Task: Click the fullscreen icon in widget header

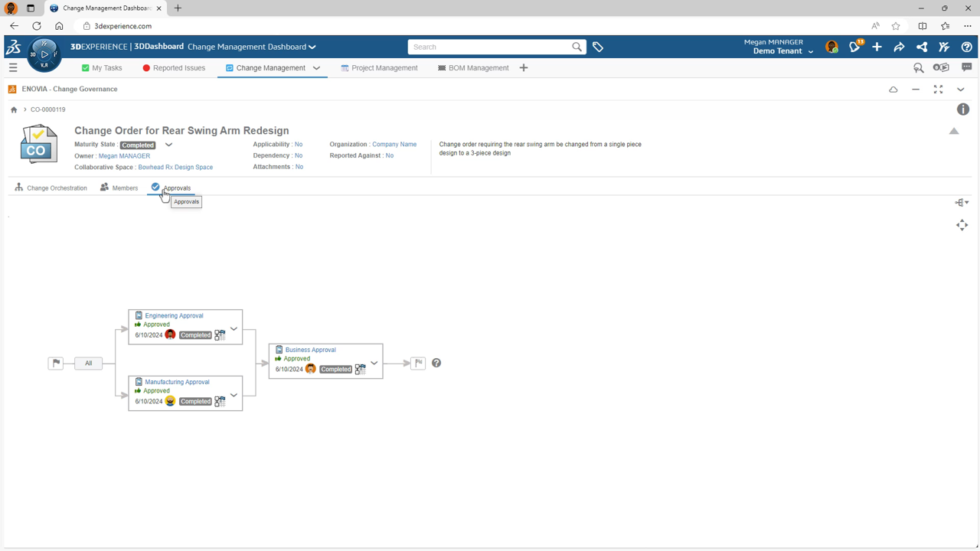Action: [939, 90]
